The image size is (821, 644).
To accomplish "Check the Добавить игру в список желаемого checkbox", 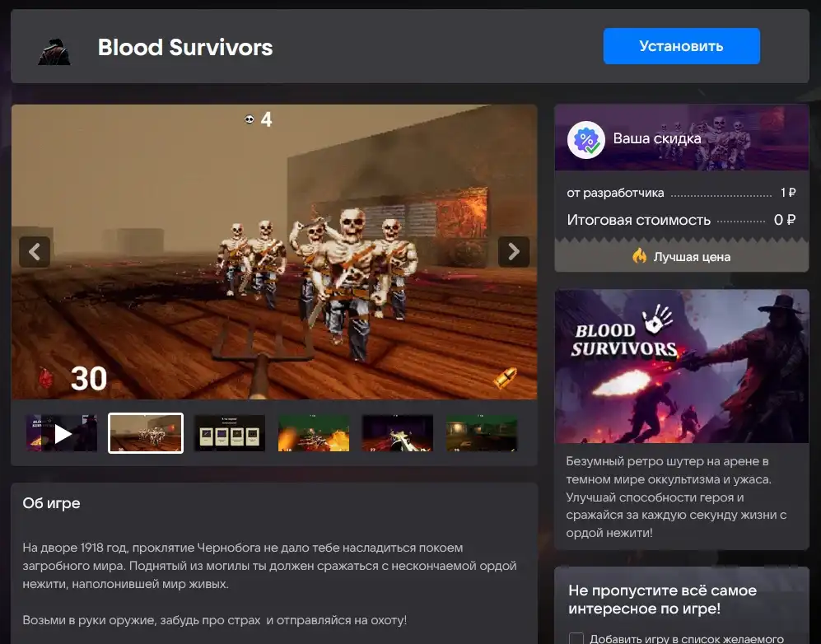I will coord(576,638).
